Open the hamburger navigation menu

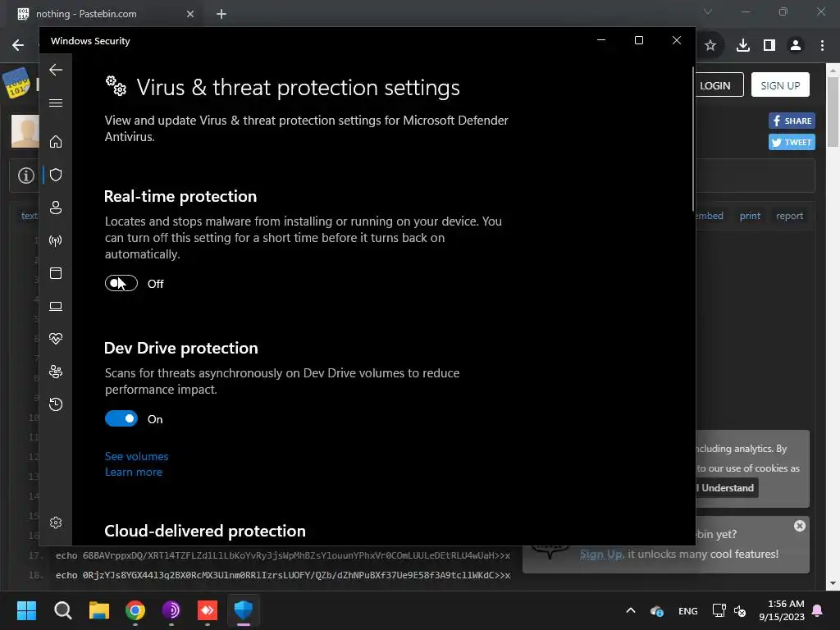(56, 103)
